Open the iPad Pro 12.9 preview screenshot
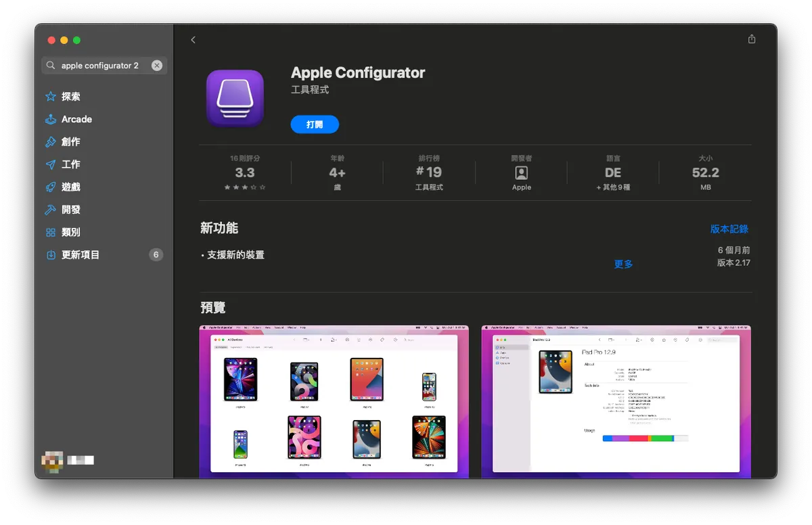Viewport: 812px width, 525px height. (616, 401)
